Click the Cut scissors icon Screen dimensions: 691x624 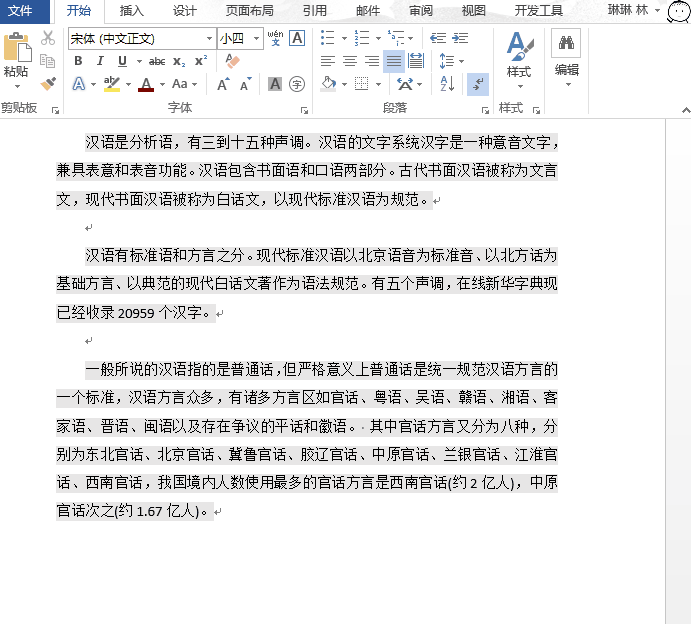[48, 38]
